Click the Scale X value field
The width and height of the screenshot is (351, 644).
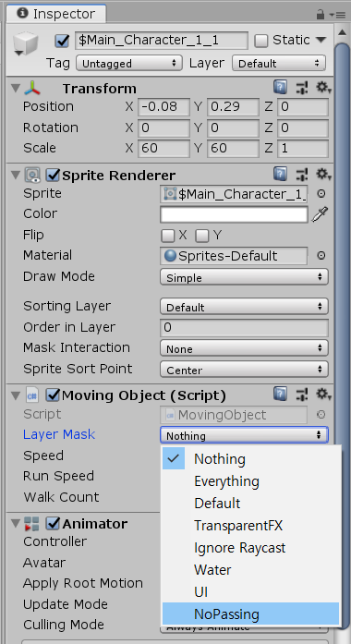click(163, 148)
